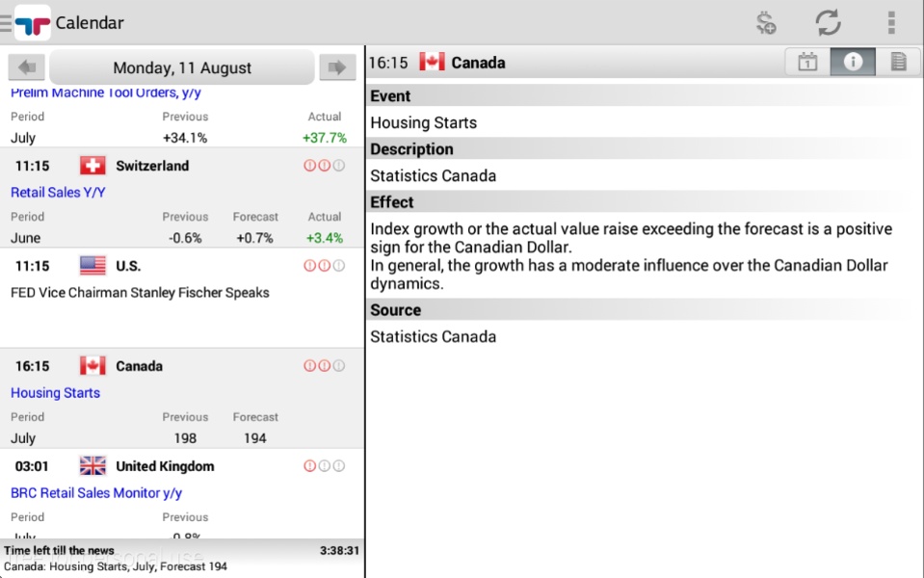
Task: Open Prelim Machine Tool Orders link
Action: click(x=106, y=92)
